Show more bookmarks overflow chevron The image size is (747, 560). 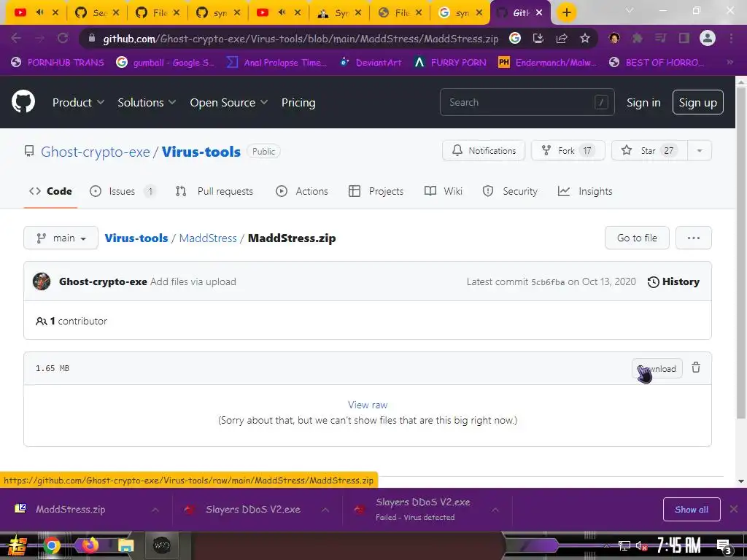(729, 62)
